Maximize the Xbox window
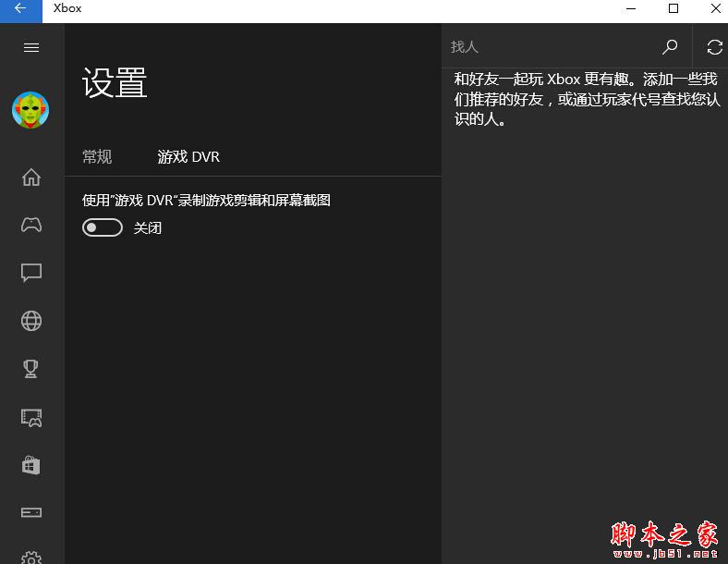This screenshot has height=564, width=728. click(x=673, y=9)
